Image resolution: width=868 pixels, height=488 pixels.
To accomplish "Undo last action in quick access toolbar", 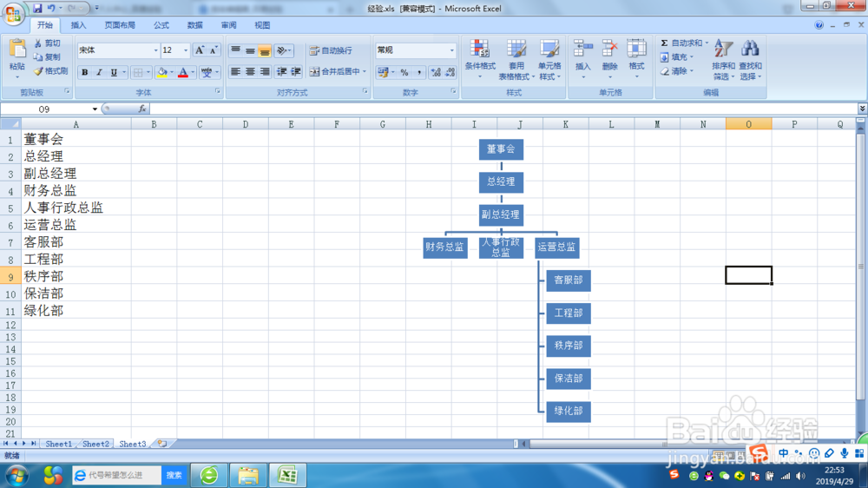I will pos(51,8).
